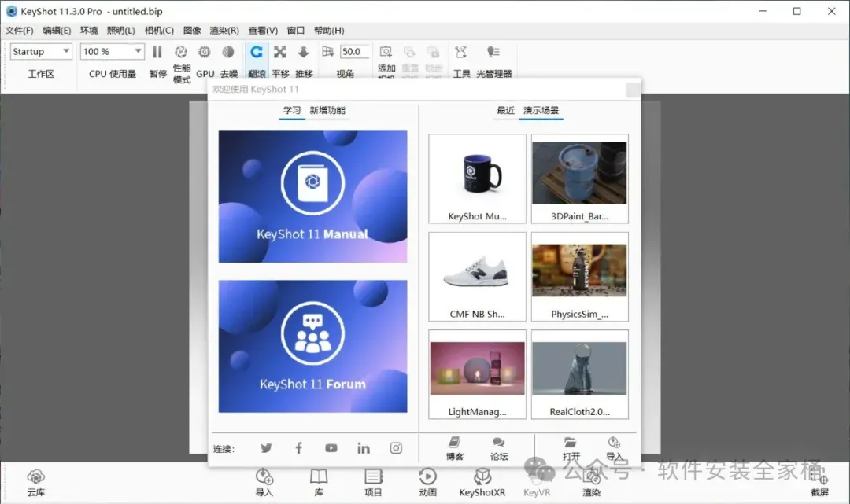Open the LightManag demo scene
Viewport: 850px width, 504px height.
[x=477, y=374]
